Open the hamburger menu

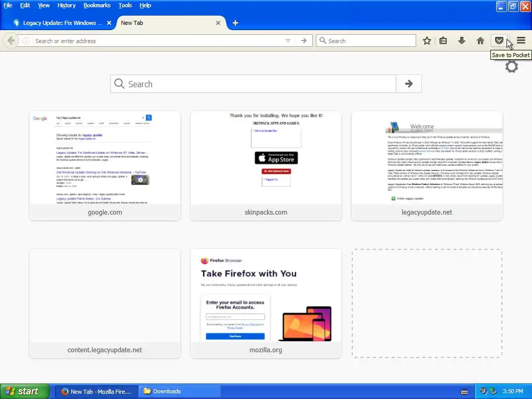point(521,41)
